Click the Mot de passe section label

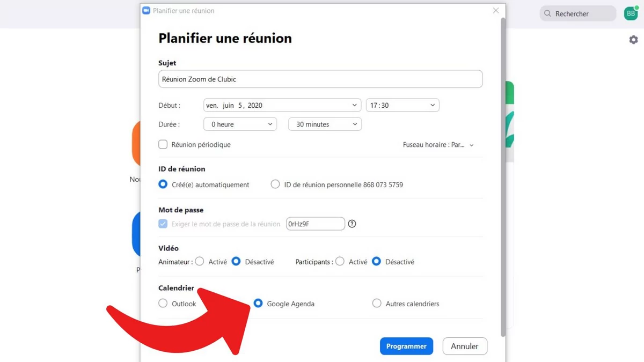[x=181, y=210]
